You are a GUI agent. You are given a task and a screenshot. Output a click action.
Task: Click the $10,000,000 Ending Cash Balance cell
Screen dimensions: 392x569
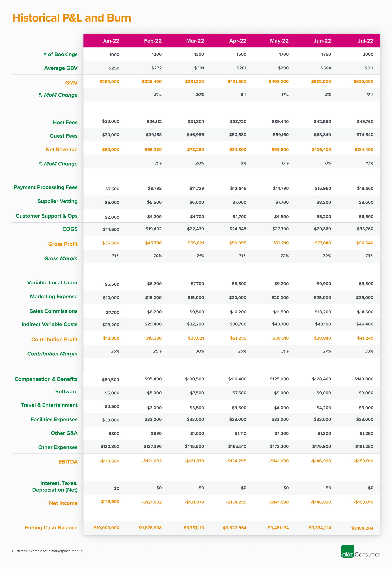tap(107, 528)
